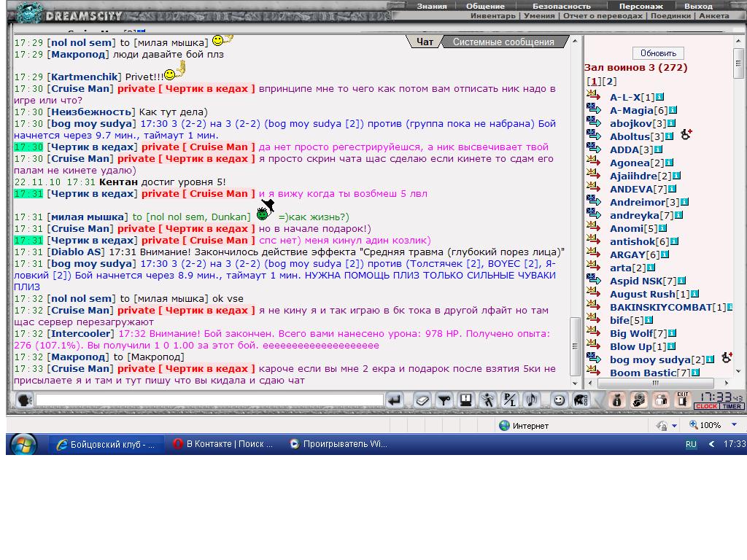Open info icon next to A-L-X
The width and height of the screenshot is (747, 560).
click(659, 97)
